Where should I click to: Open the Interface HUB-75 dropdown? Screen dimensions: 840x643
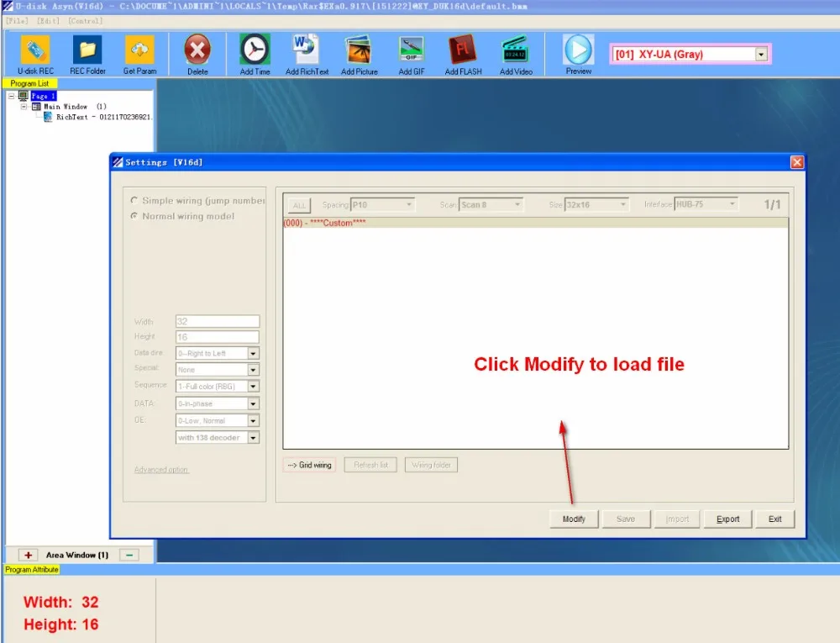(x=732, y=204)
